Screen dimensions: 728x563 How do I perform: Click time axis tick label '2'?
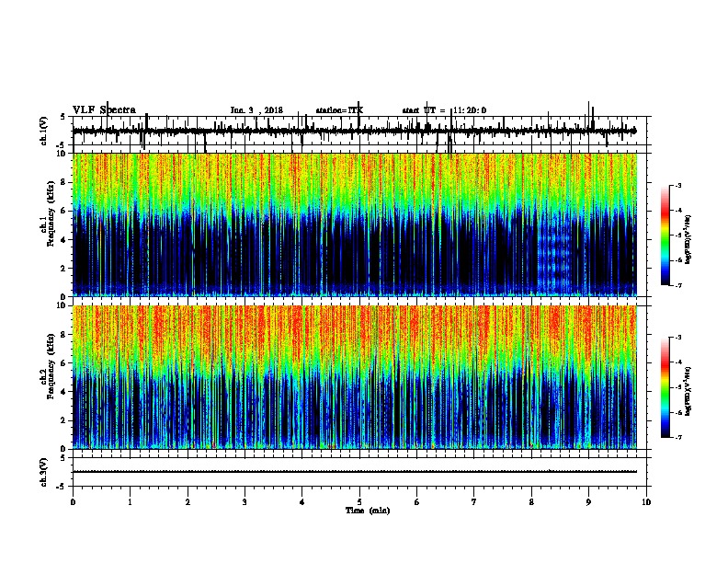coord(188,502)
